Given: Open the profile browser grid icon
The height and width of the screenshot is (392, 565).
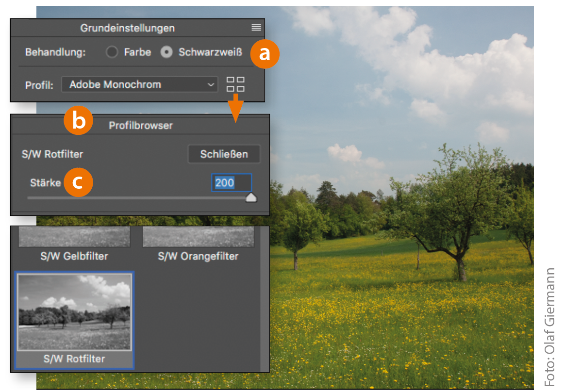Looking at the screenshot, I should (235, 84).
